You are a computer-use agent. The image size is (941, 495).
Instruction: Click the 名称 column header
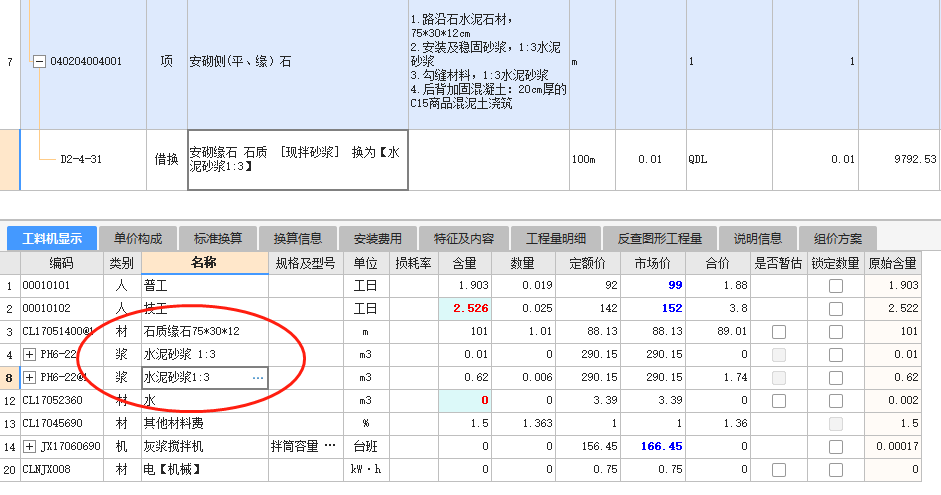click(x=204, y=263)
